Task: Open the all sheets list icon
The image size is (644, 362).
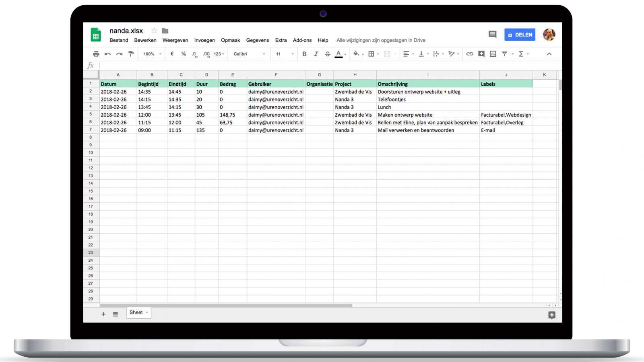Action: pyautogui.click(x=116, y=314)
